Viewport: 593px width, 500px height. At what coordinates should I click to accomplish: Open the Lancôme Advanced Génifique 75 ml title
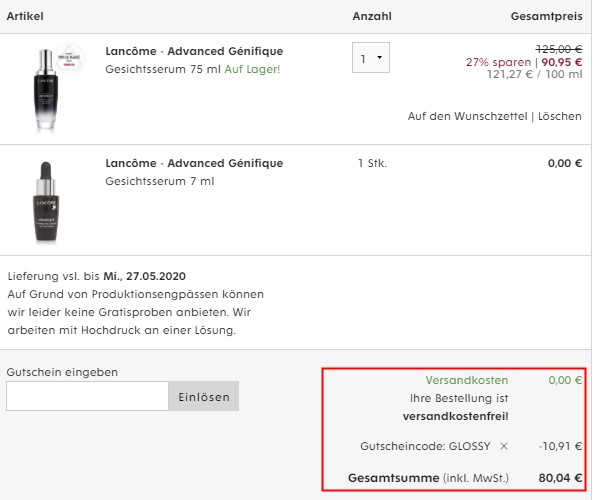click(194, 51)
